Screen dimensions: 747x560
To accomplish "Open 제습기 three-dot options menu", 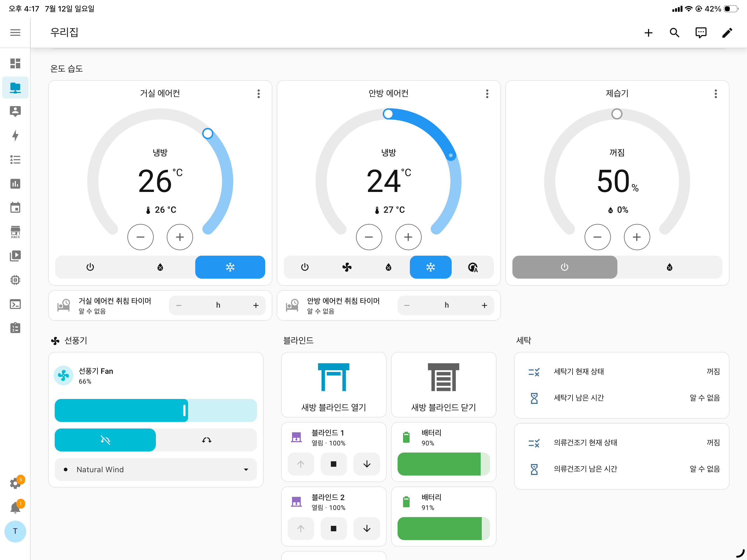I will [716, 94].
